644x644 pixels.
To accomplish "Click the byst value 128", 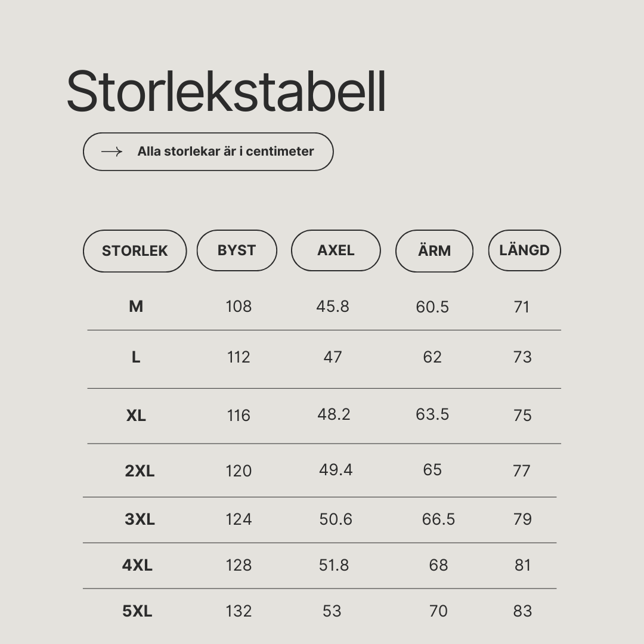I will click(x=239, y=565).
